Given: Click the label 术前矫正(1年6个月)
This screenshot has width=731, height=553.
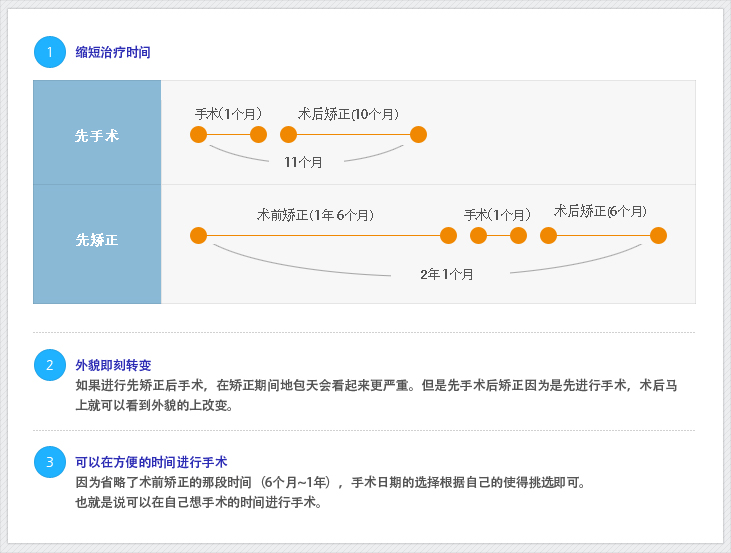Looking at the screenshot, I should point(315,215).
